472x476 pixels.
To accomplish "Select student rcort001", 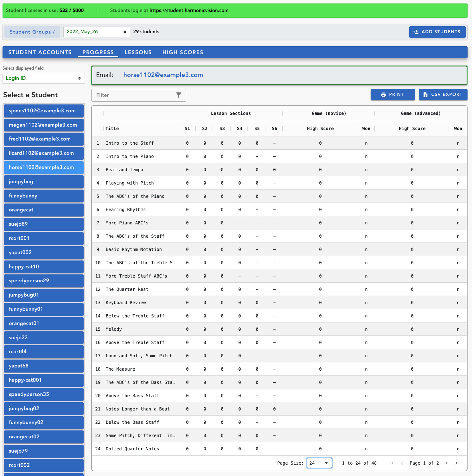I will [44, 238].
